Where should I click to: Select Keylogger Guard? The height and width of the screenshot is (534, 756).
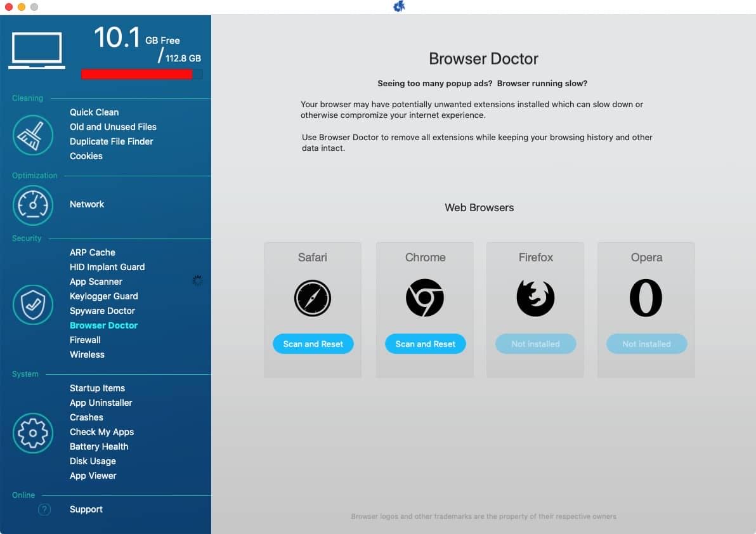tap(103, 296)
